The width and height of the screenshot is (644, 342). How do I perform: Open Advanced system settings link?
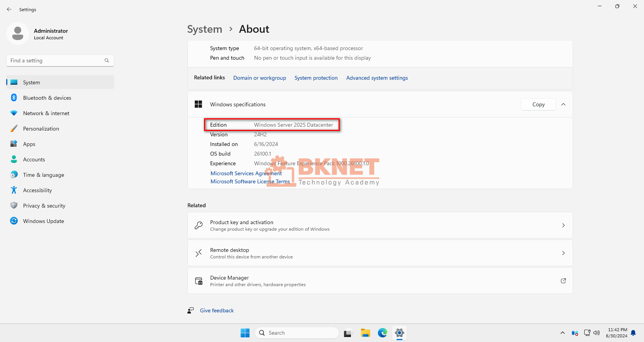click(x=377, y=78)
